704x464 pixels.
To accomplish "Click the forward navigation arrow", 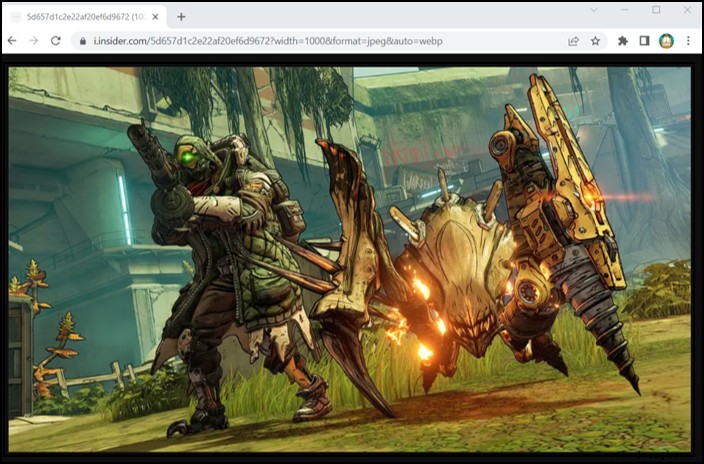I will [x=34, y=41].
